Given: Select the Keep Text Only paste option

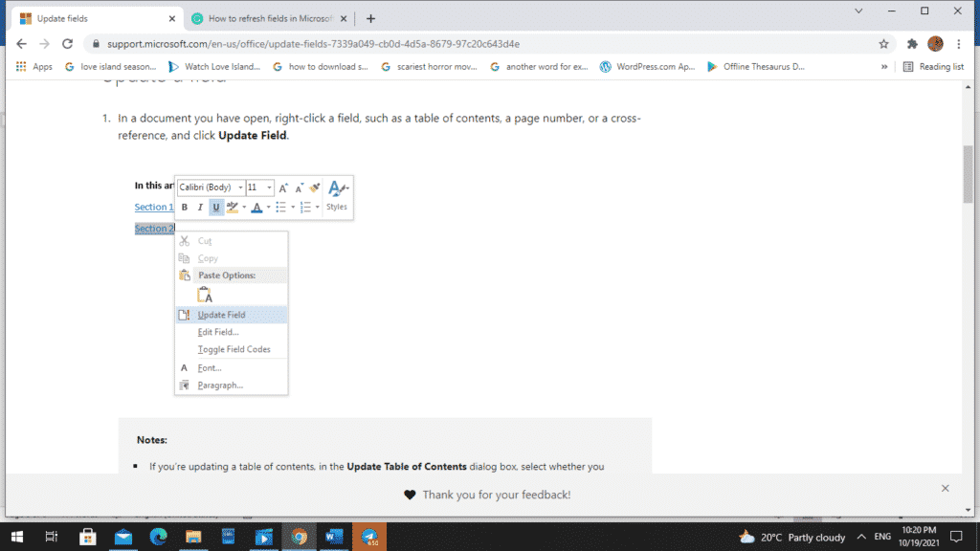Looking at the screenshot, I should pyautogui.click(x=204, y=294).
